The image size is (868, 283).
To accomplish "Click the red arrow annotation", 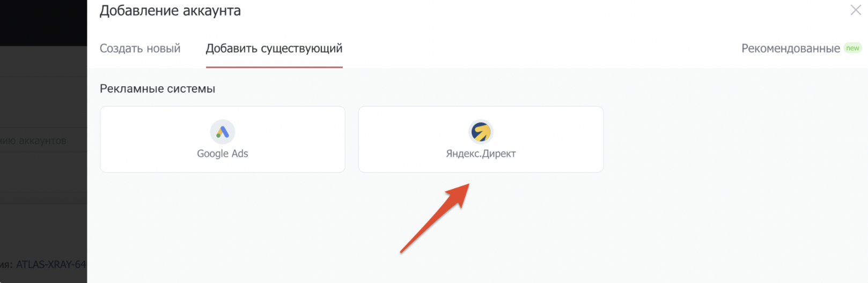I will (x=435, y=218).
